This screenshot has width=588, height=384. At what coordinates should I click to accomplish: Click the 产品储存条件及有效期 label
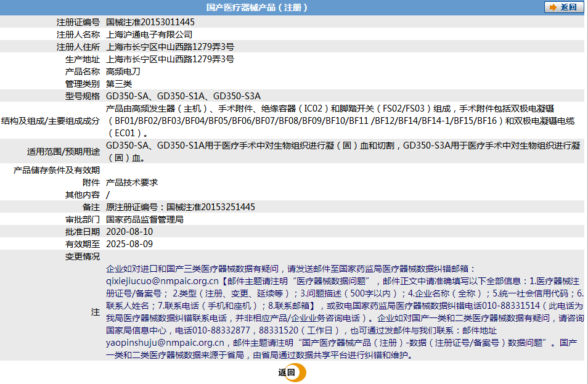57,170
